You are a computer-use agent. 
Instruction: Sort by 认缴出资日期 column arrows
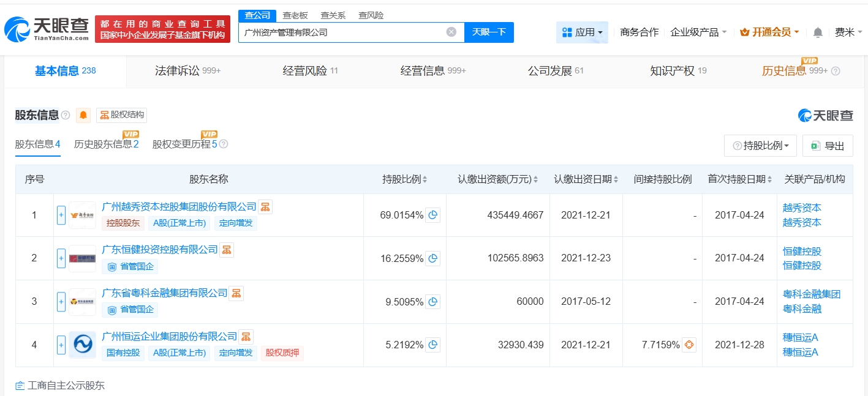616,179
